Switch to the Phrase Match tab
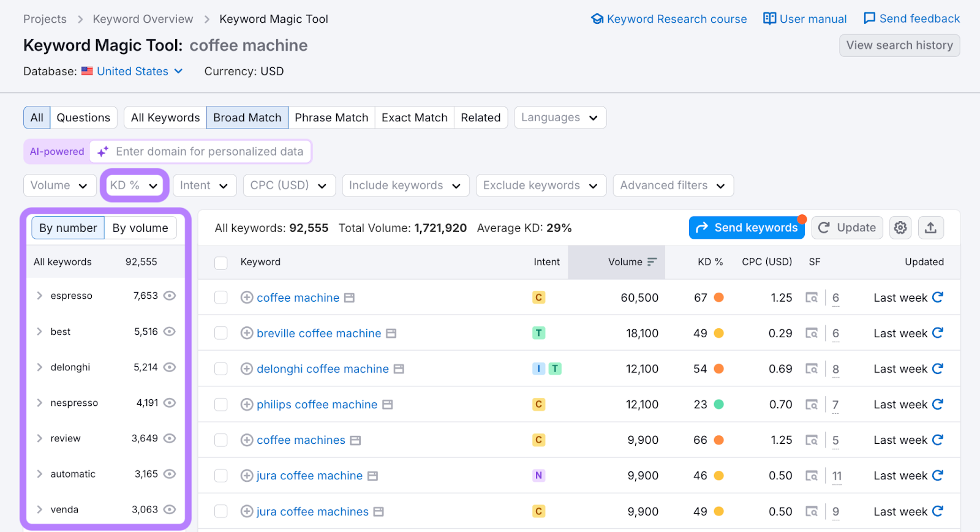 pyautogui.click(x=331, y=118)
